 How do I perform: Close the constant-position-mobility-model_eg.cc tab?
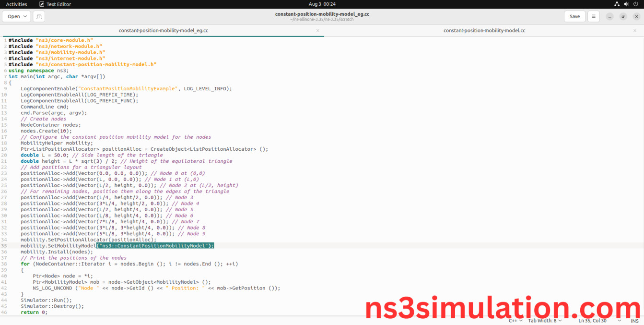tap(318, 30)
